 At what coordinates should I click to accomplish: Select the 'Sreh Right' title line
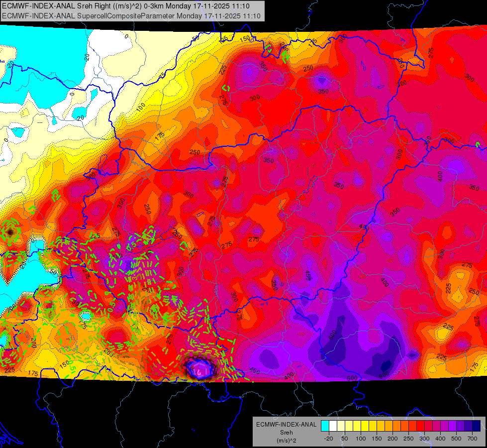tap(125, 5)
